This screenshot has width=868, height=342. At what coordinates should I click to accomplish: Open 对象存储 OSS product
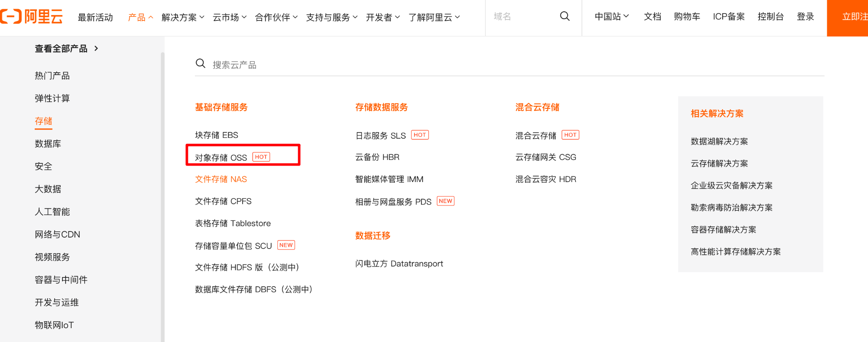click(x=221, y=157)
